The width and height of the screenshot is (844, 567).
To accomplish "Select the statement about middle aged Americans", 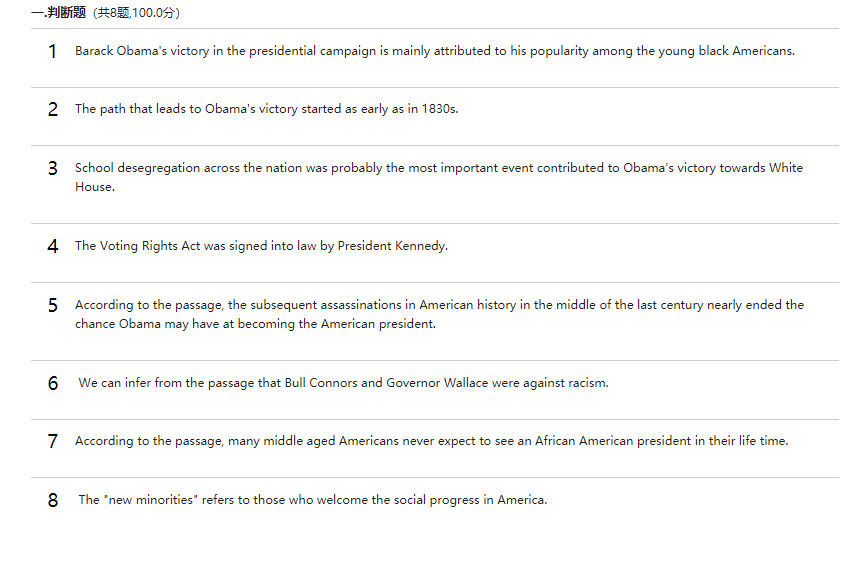I will 431,441.
